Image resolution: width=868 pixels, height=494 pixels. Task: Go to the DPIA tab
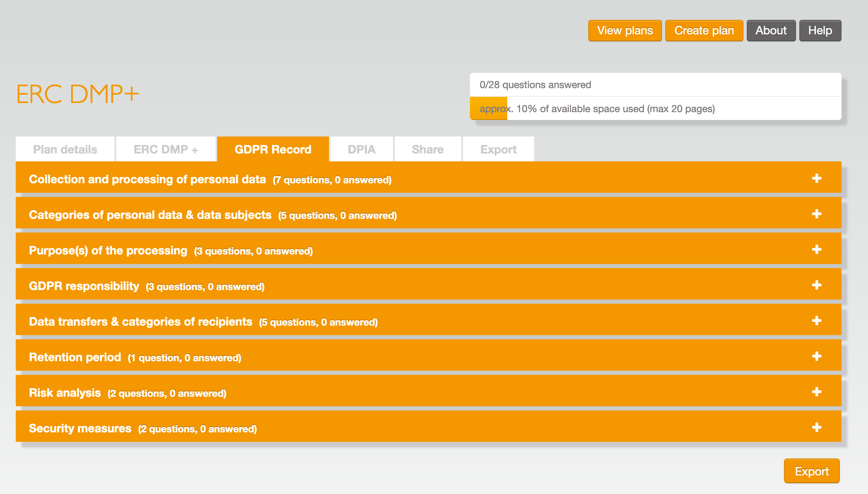pyautogui.click(x=362, y=149)
